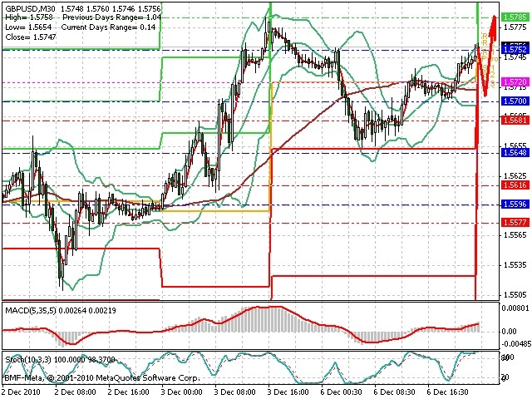
Task: Select the MACD(5,35,5) indicator label
Action: pyautogui.click(x=31, y=310)
